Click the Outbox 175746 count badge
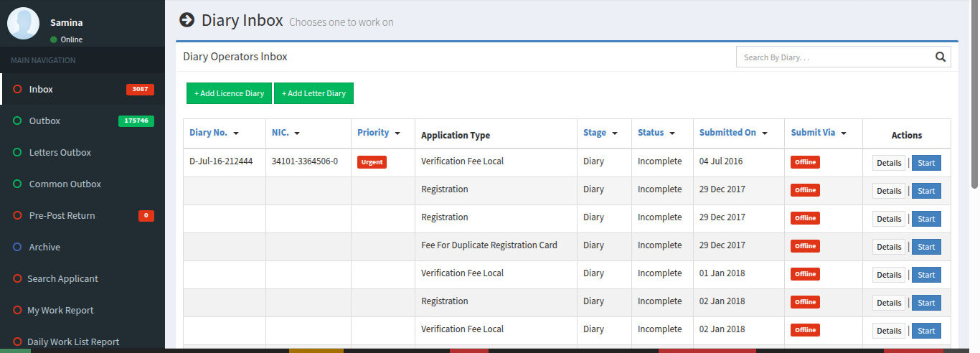Screen dimensions: 980x353 [x=136, y=121]
